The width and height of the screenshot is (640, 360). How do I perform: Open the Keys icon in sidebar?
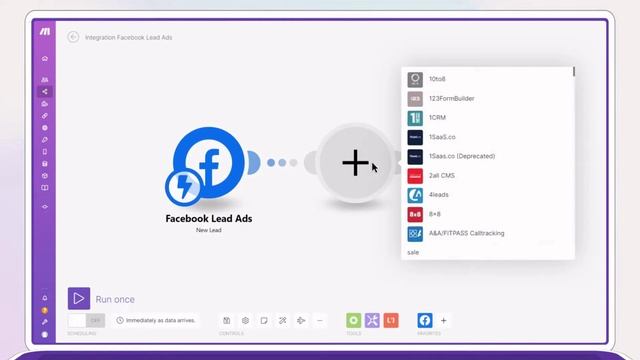pyautogui.click(x=45, y=140)
